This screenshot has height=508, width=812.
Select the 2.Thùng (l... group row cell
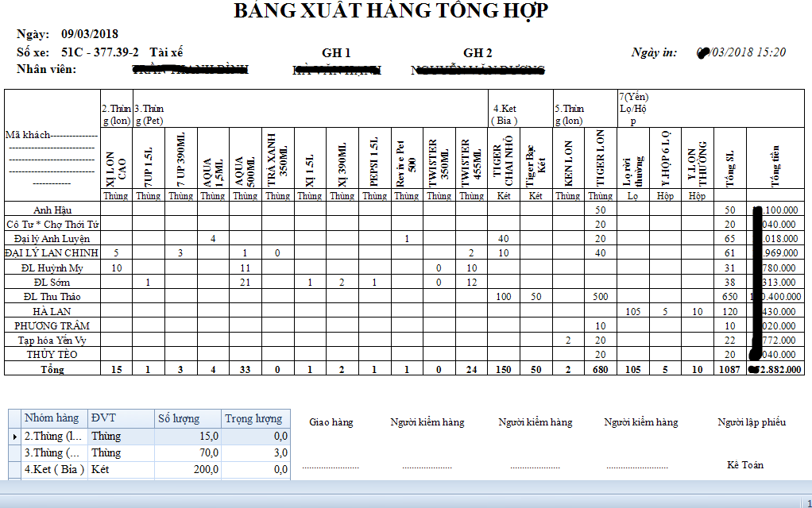[54, 436]
